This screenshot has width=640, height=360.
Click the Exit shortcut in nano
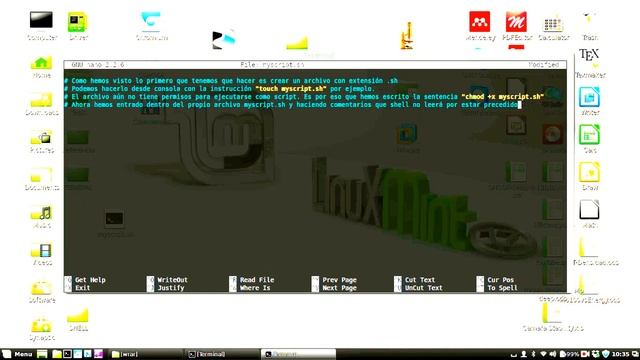(78, 288)
